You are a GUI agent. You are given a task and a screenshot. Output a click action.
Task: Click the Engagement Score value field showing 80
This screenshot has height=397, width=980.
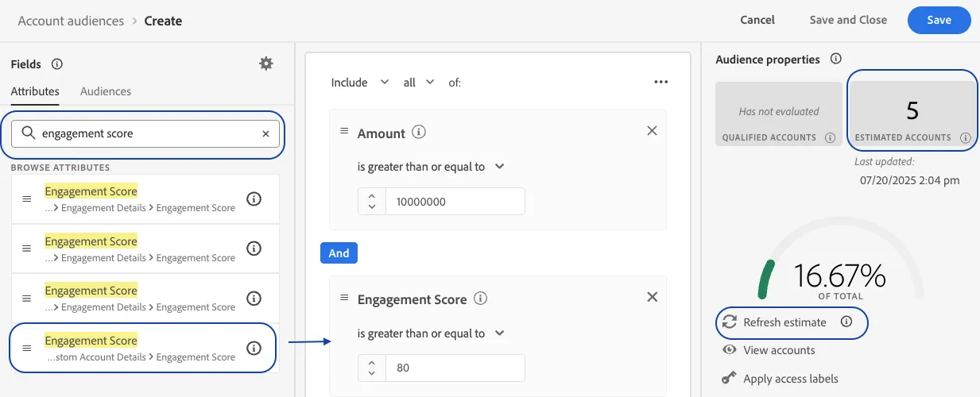[x=455, y=368]
